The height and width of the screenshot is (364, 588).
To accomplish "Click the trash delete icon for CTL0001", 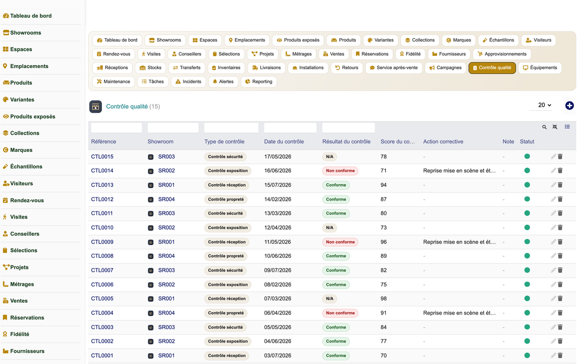I will pos(560,356).
